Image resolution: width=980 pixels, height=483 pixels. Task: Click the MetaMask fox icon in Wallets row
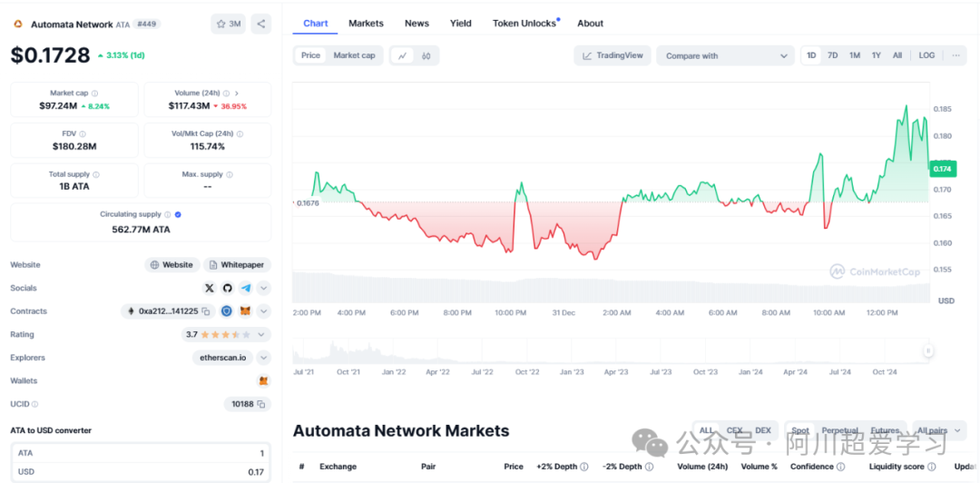click(x=263, y=381)
